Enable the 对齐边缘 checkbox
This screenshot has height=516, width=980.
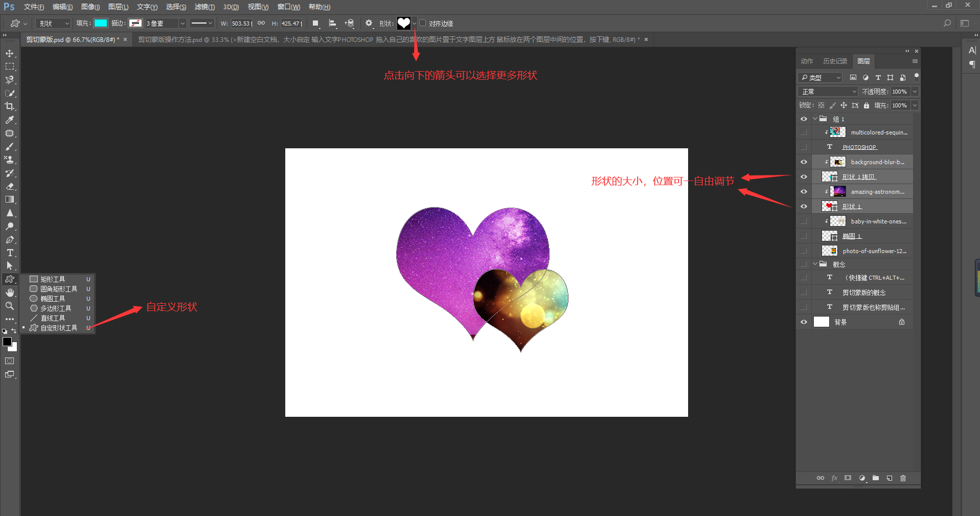(x=423, y=23)
